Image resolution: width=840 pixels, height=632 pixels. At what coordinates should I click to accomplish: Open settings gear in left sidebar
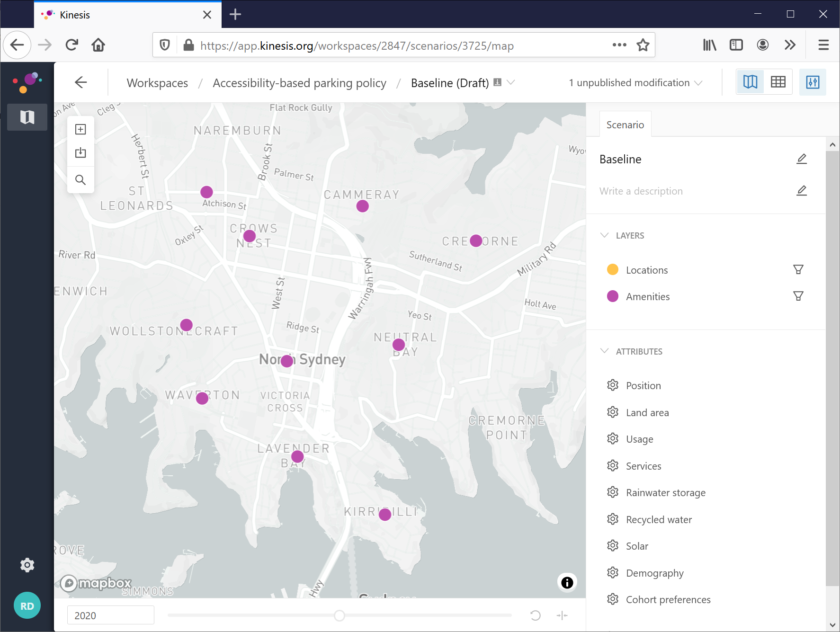(27, 565)
